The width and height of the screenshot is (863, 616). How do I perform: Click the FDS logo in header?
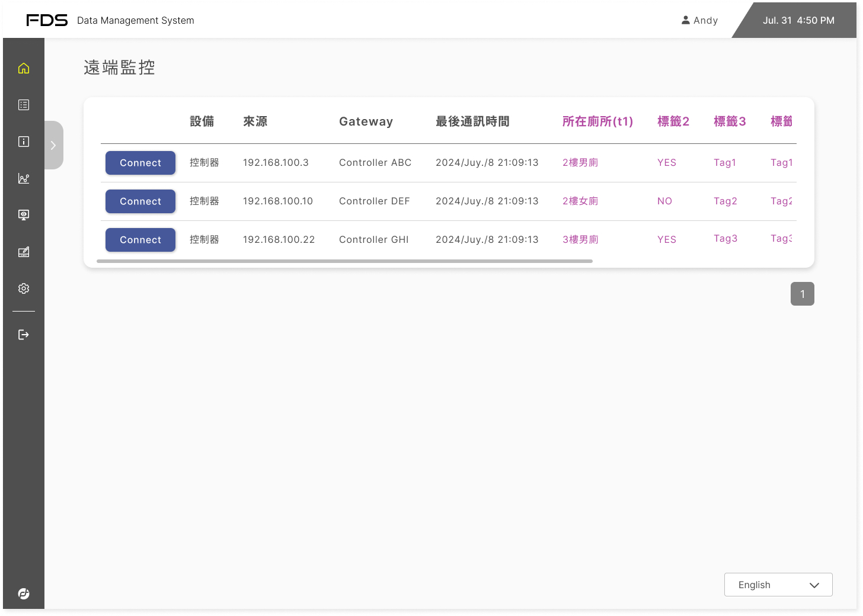point(47,20)
